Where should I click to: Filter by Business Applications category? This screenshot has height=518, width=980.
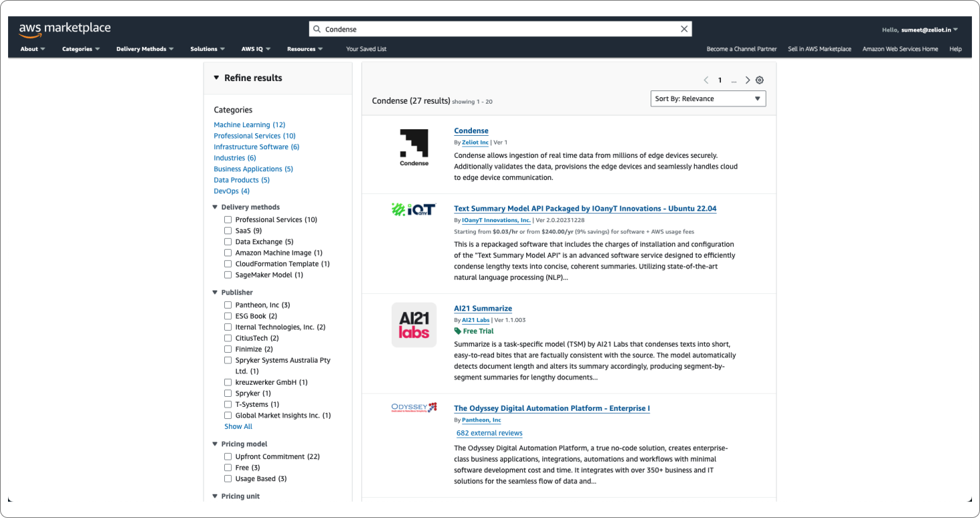tap(253, 169)
